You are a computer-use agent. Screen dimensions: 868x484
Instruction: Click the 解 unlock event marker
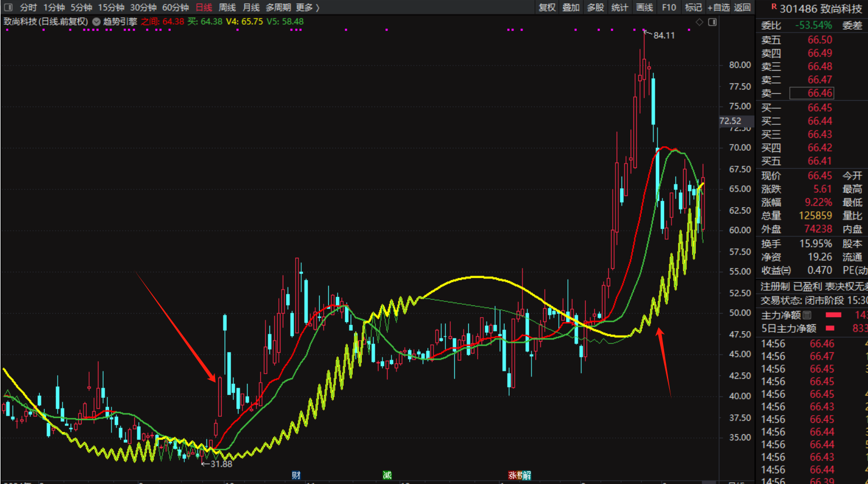(x=527, y=475)
